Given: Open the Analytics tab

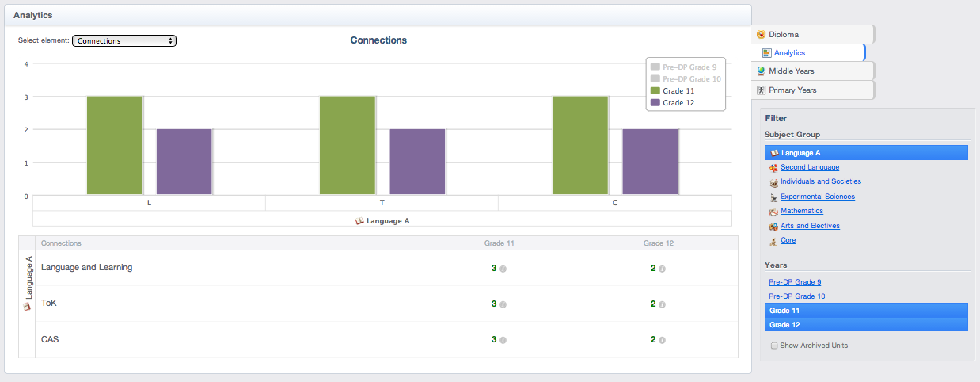Looking at the screenshot, I should [807, 52].
